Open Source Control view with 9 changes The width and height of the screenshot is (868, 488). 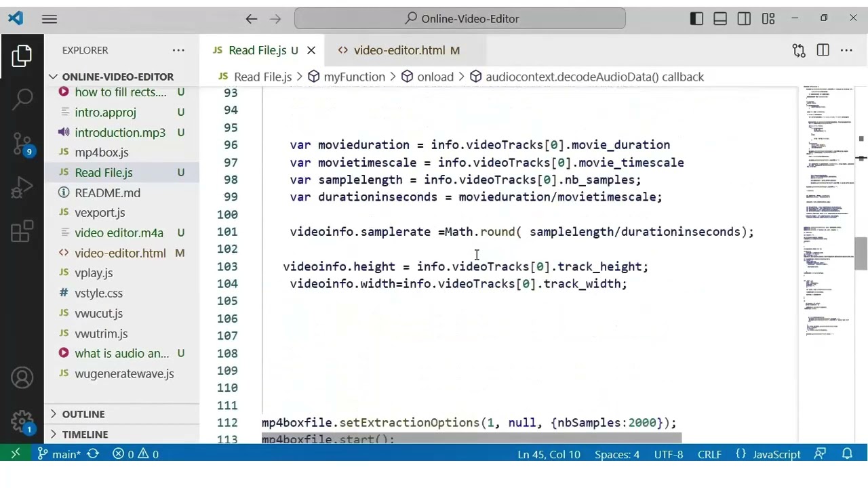[x=22, y=144]
